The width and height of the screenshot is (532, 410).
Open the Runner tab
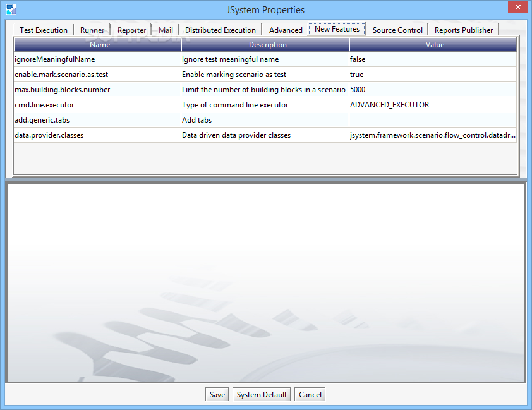[92, 30]
